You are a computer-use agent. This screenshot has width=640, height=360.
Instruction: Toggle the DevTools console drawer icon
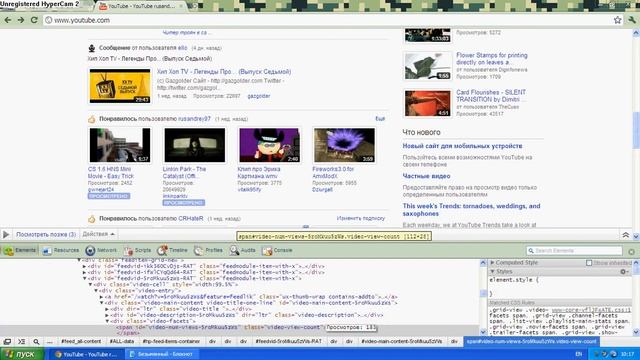tap(22, 342)
